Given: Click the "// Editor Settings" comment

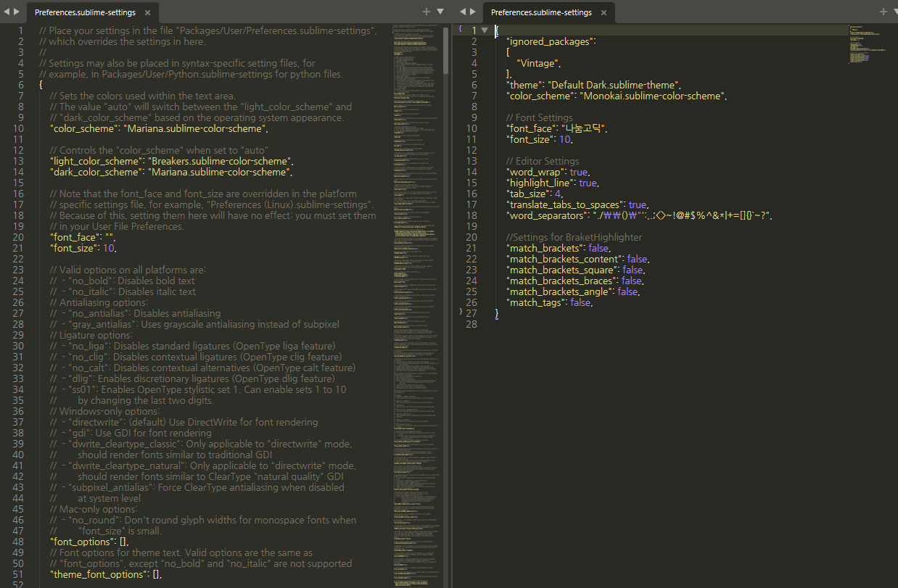Looking at the screenshot, I should pos(543,161).
